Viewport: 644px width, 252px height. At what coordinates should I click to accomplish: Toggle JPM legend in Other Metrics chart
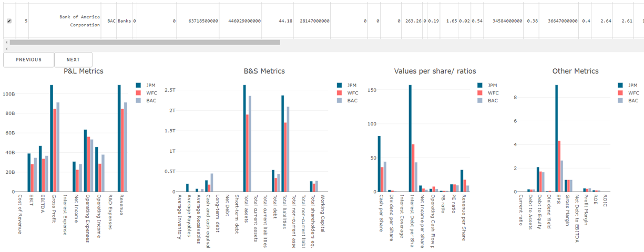[629, 85]
